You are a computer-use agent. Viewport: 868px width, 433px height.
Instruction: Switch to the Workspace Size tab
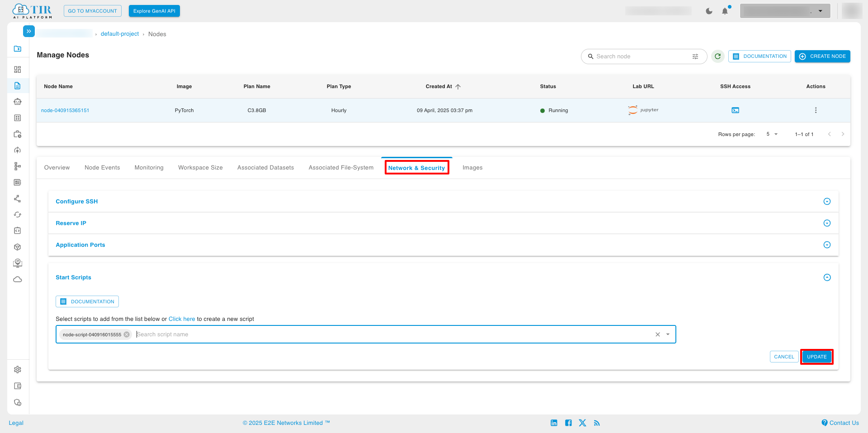click(x=200, y=168)
